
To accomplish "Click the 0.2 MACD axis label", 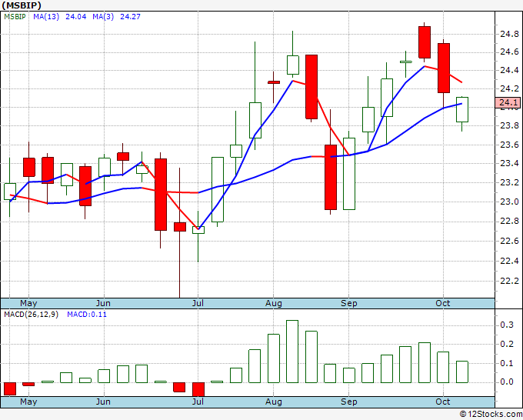I will click(x=507, y=344).
